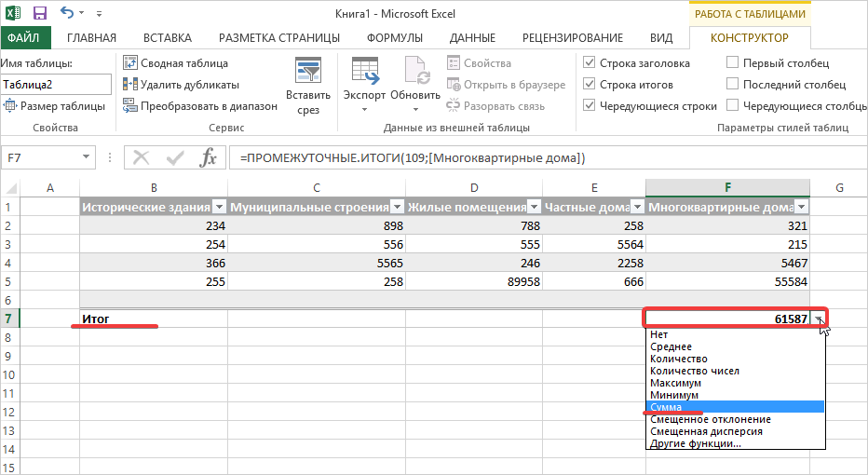
Task: Switch to the ФОРМУЛЫ ribbon tab
Action: coord(395,38)
